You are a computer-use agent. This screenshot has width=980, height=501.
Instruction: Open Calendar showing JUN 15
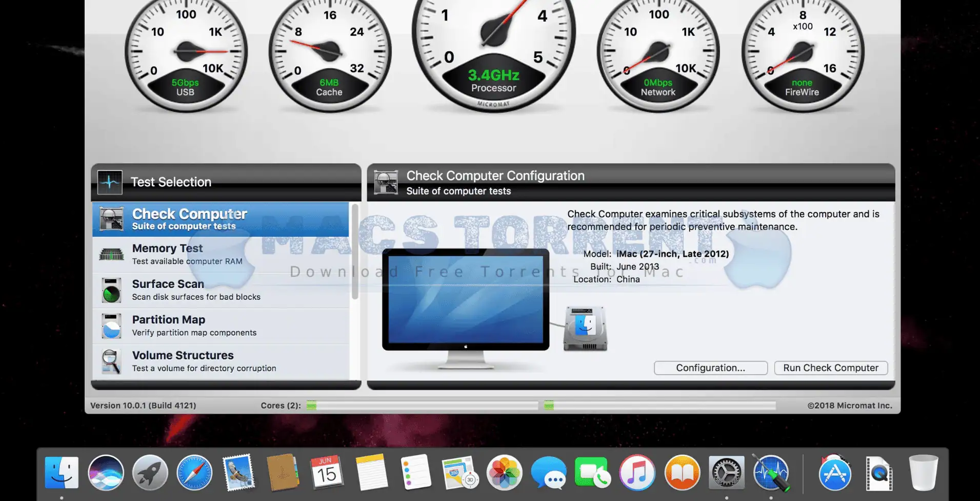tap(327, 472)
